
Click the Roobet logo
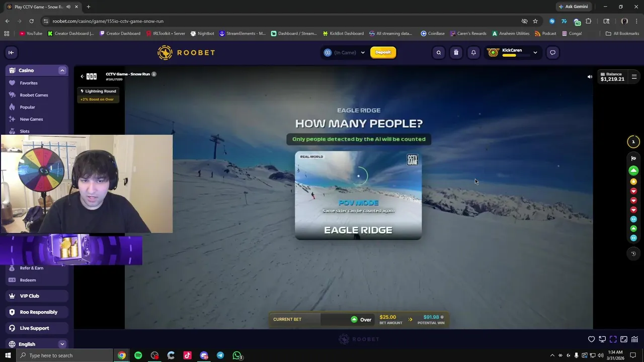(186, 52)
